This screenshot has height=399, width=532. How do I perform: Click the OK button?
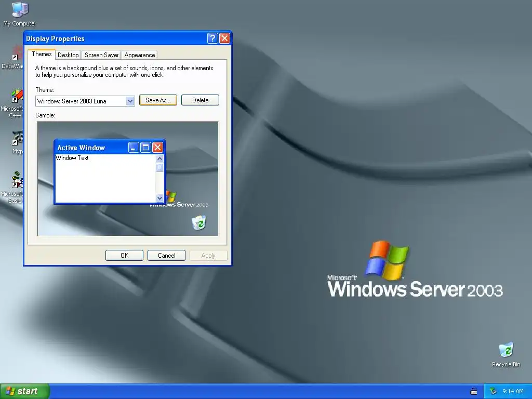(124, 256)
